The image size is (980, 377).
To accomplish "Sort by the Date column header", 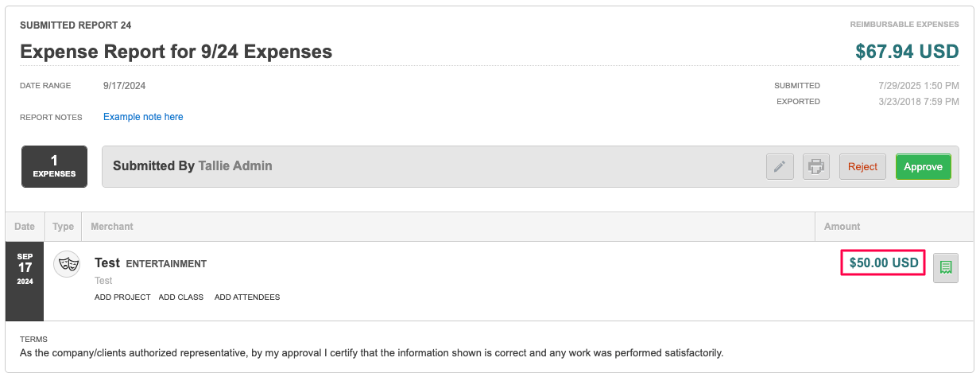I will click(25, 227).
